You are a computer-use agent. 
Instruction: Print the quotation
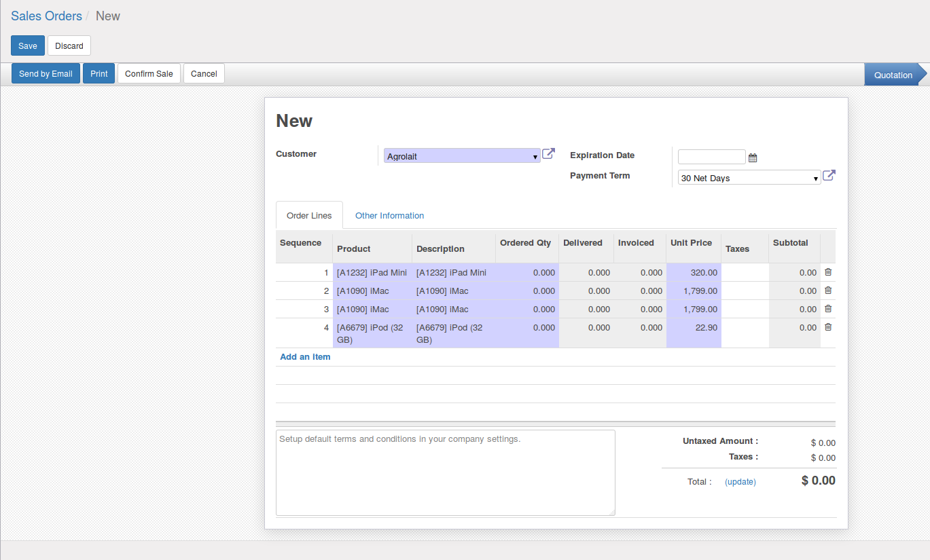point(99,73)
